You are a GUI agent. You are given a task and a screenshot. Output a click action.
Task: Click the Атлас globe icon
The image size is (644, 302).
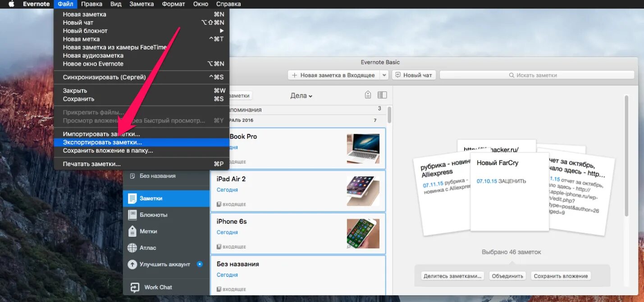click(x=132, y=248)
